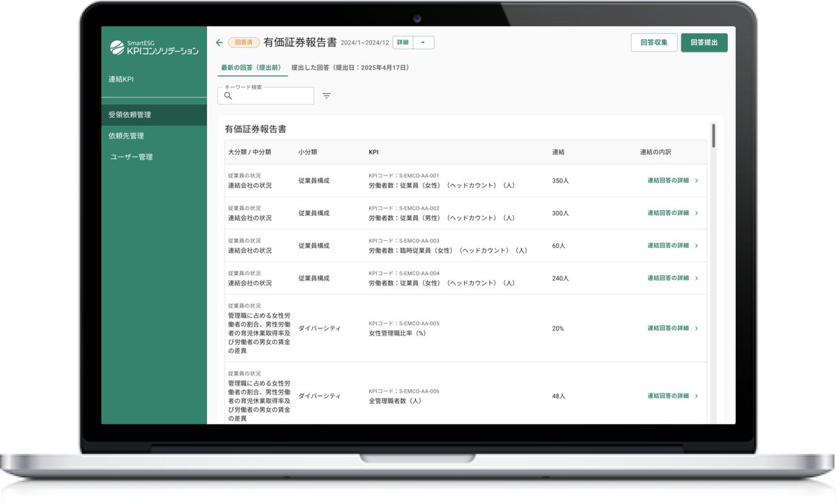Click 労働者数：臨時従業員（女性） KPI text

click(448, 251)
